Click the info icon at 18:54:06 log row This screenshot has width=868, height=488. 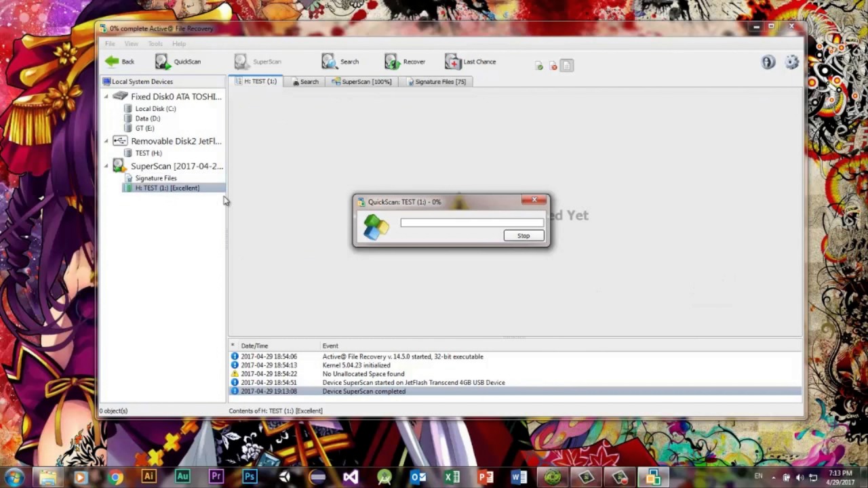click(x=235, y=357)
